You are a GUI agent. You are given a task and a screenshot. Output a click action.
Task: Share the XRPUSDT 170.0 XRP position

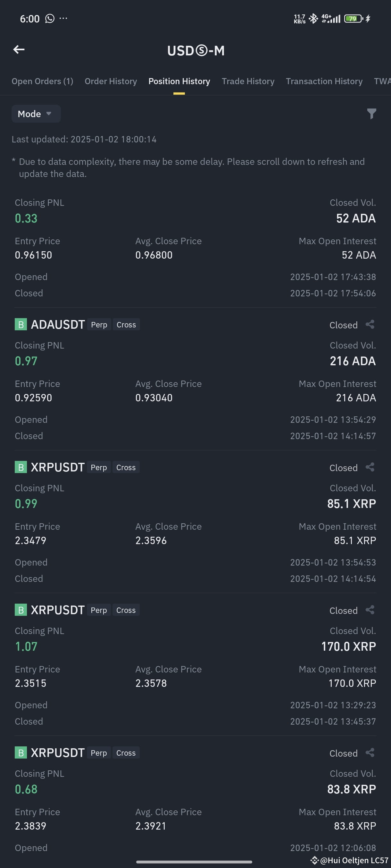370,610
